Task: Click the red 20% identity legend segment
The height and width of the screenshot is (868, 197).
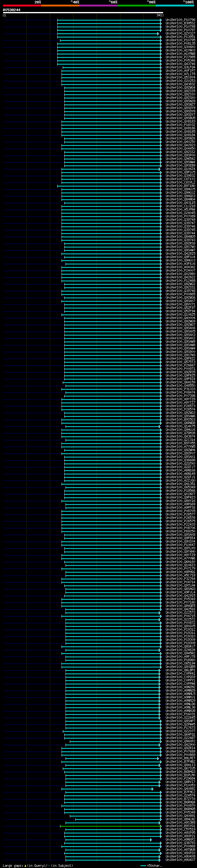Action: (22, 6)
